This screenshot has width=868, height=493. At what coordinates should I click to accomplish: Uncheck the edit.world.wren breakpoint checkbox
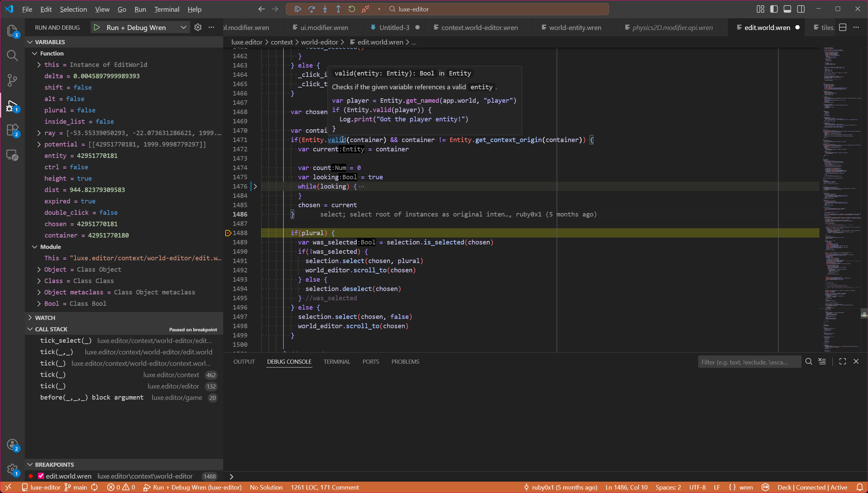tap(41, 476)
